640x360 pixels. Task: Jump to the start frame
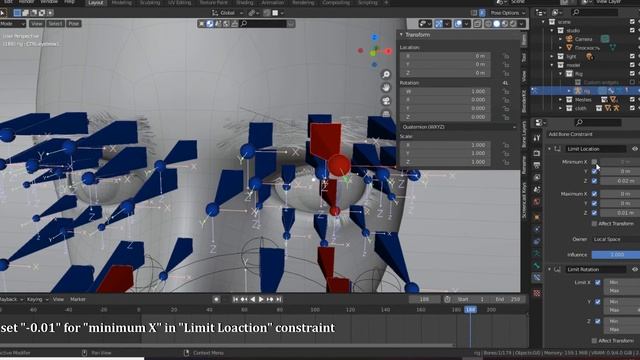click(236, 299)
